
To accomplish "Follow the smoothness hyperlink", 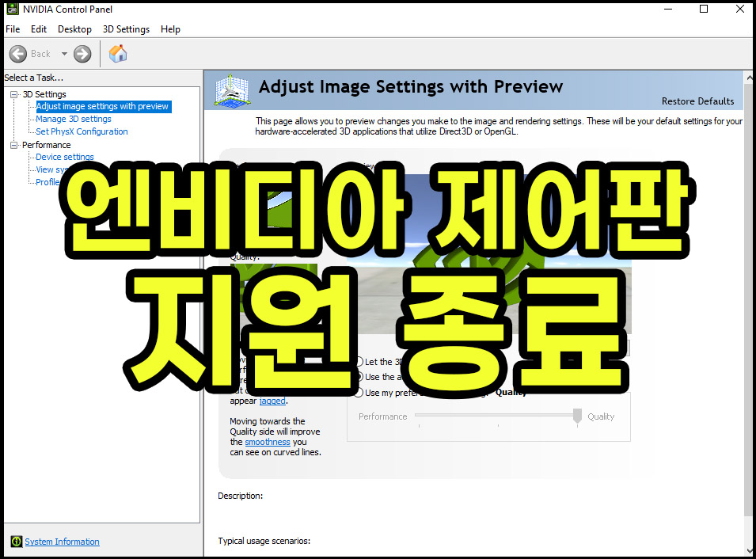I will pos(268,442).
